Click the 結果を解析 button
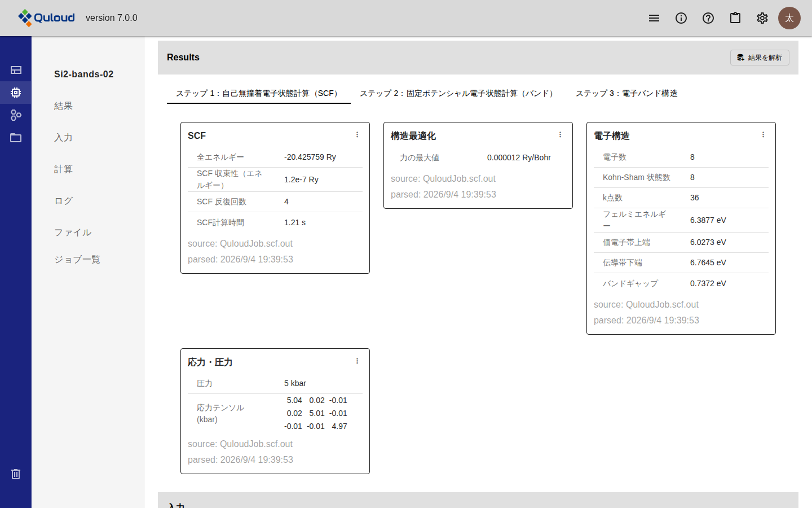This screenshot has width=812, height=508. click(x=760, y=58)
